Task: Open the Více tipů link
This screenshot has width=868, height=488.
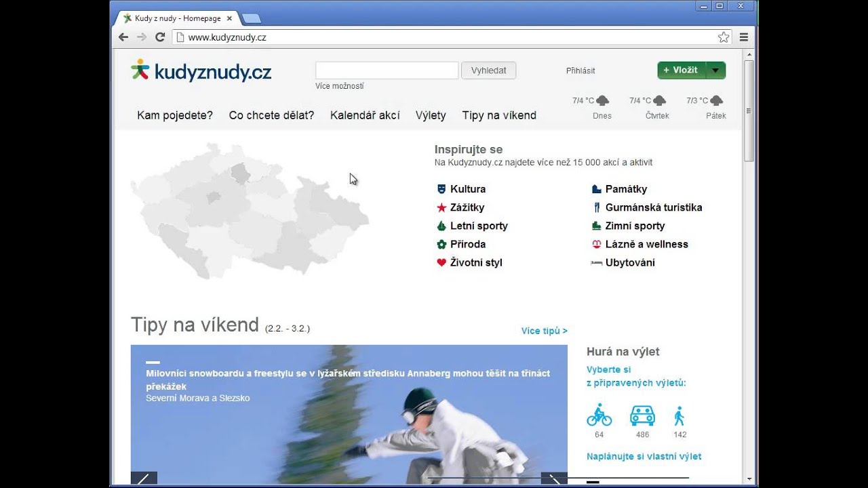Action: pos(545,331)
